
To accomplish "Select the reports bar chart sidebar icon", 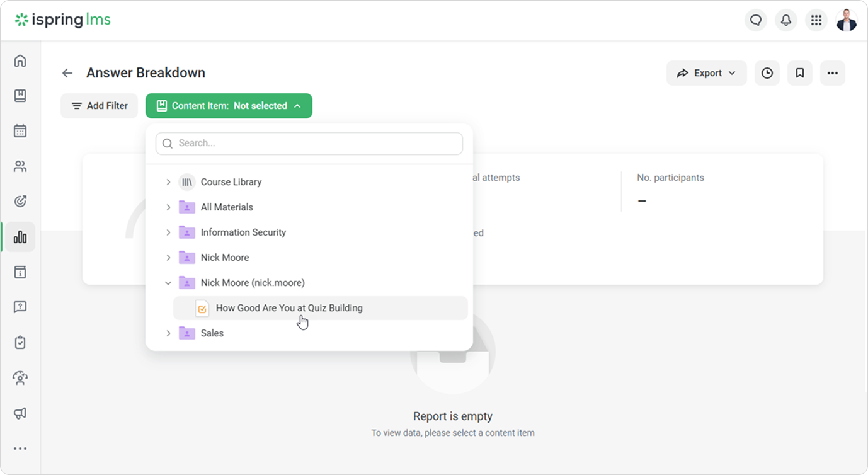I will click(20, 237).
